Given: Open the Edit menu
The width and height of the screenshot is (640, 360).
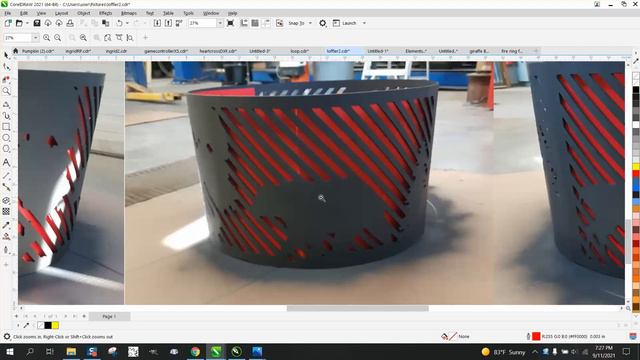Looking at the screenshot, I should click(24, 13).
